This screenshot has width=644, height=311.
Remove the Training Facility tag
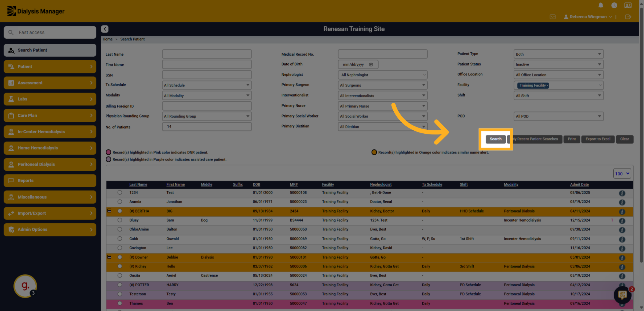click(x=547, y=86)
